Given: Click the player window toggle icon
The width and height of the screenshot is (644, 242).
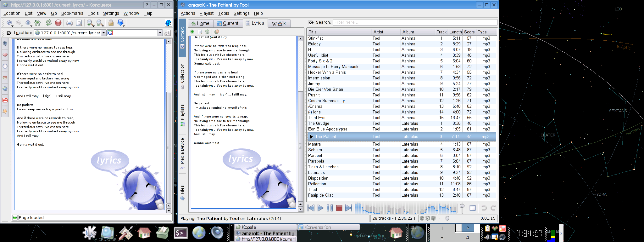Looking at the screenshot, I should tap(472, 208).
